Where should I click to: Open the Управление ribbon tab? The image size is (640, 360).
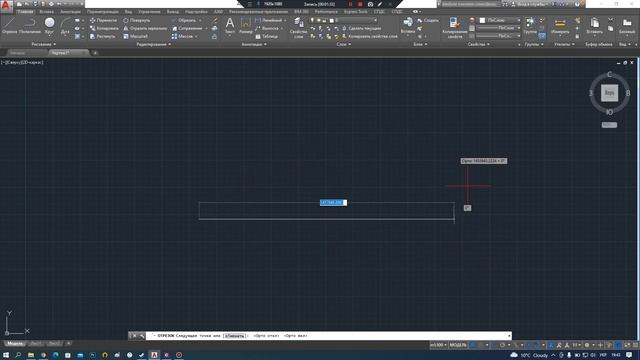click(149, 12)
